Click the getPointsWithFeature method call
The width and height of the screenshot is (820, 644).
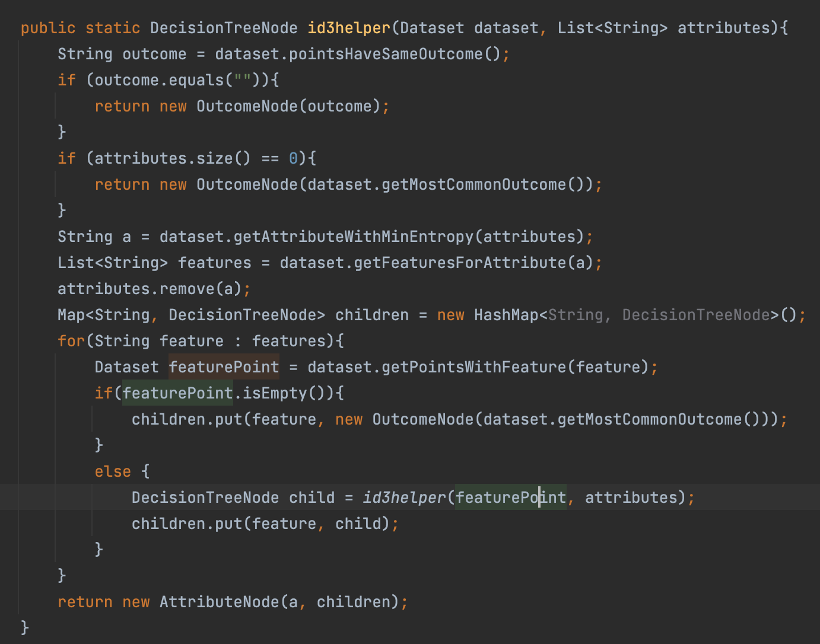tap(473, 367)
